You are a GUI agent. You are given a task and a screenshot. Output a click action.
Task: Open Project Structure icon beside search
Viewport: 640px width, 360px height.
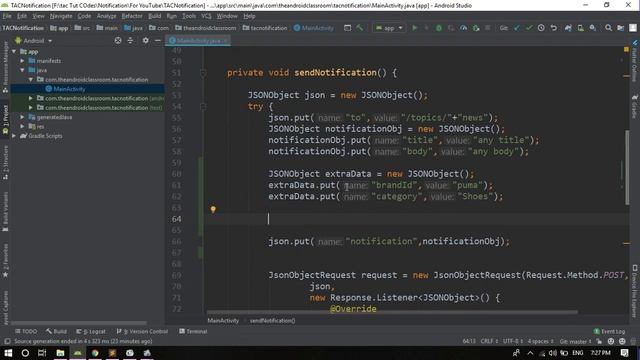[x=620, y=28]
